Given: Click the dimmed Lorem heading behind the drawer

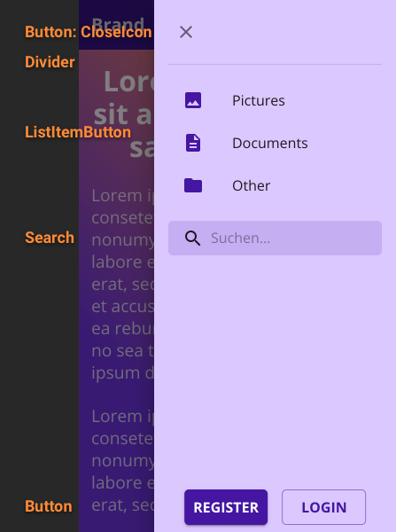Looking at the screenshot, I should click(x=124, y=114).
